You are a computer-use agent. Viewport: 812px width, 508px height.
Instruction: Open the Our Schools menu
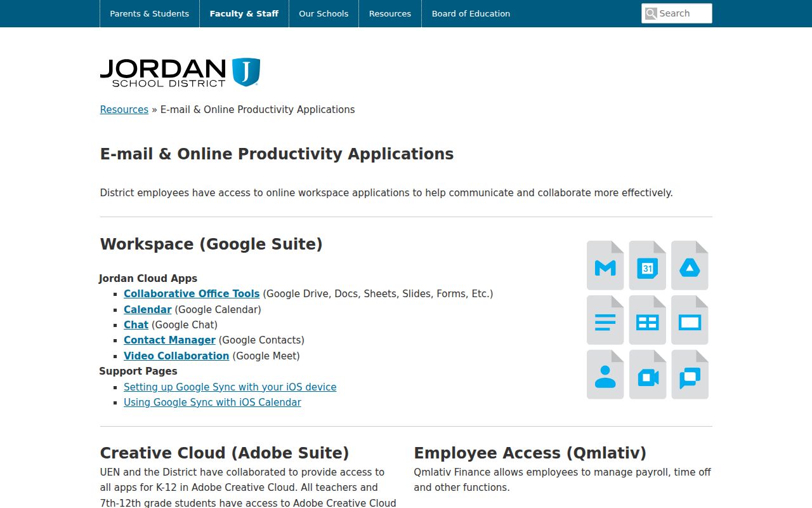pos(324,13)
